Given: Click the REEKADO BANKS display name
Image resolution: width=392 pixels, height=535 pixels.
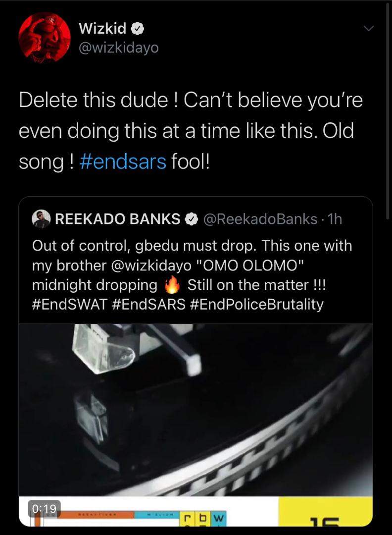Looking at the screenshot, I should 117,219.
